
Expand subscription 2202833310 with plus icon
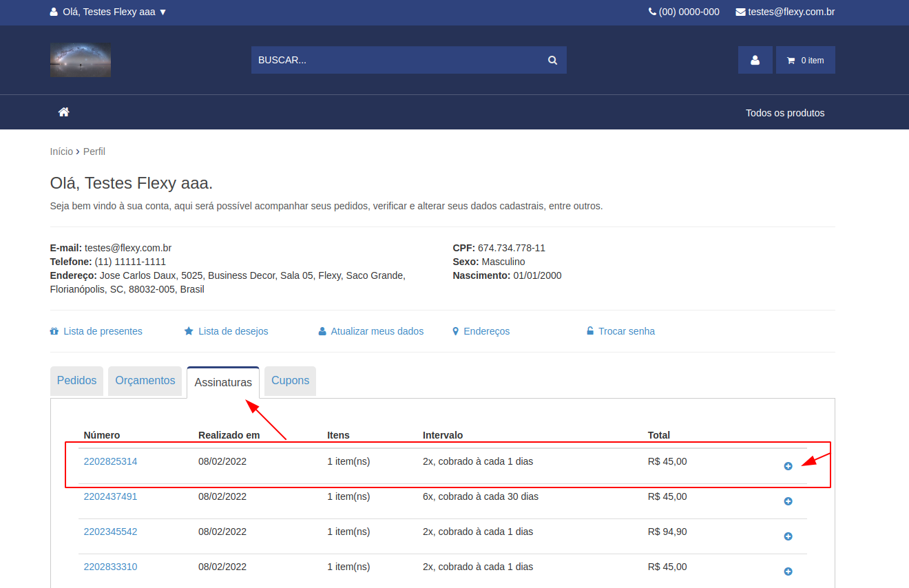point(788,571)
